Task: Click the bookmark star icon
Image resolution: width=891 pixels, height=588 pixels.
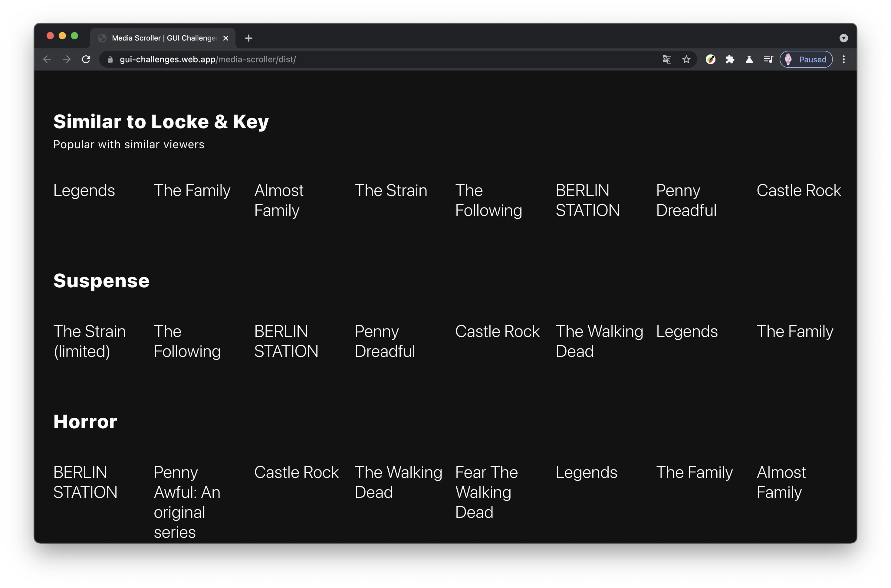Action: point(686,60)
